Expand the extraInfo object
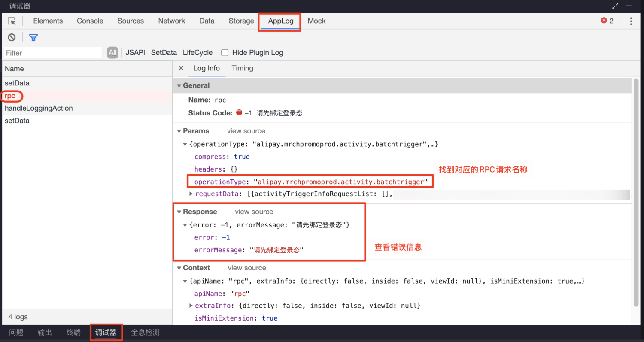The image size is (644, 342). click(x=191, y=306)
